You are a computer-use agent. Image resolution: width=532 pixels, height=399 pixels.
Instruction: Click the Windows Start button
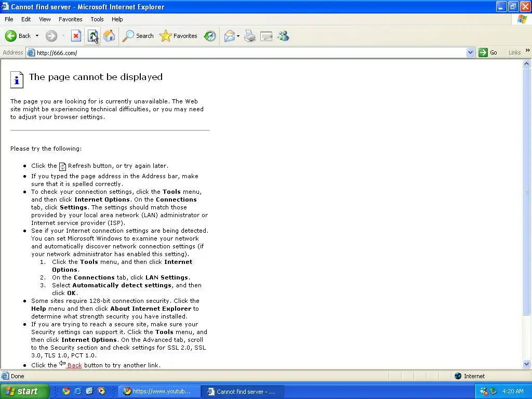24,391
